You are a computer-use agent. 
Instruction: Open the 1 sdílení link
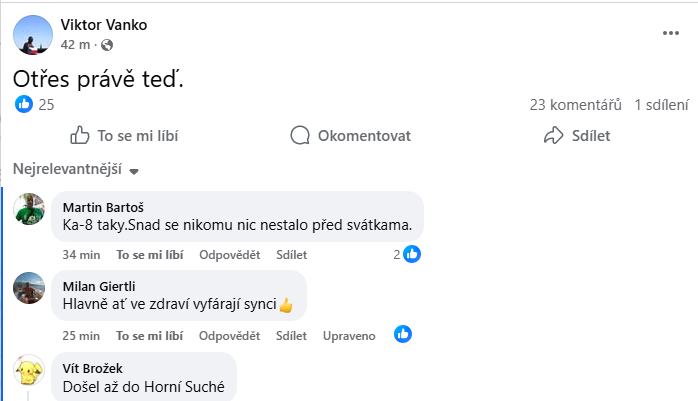click(661, 104)
